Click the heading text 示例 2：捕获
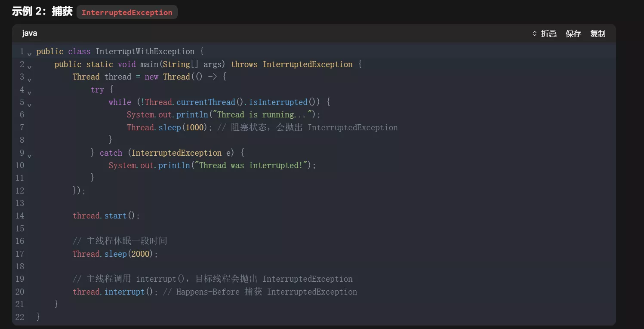Viewport: 644px width, 329px height. tap(42, 12)
